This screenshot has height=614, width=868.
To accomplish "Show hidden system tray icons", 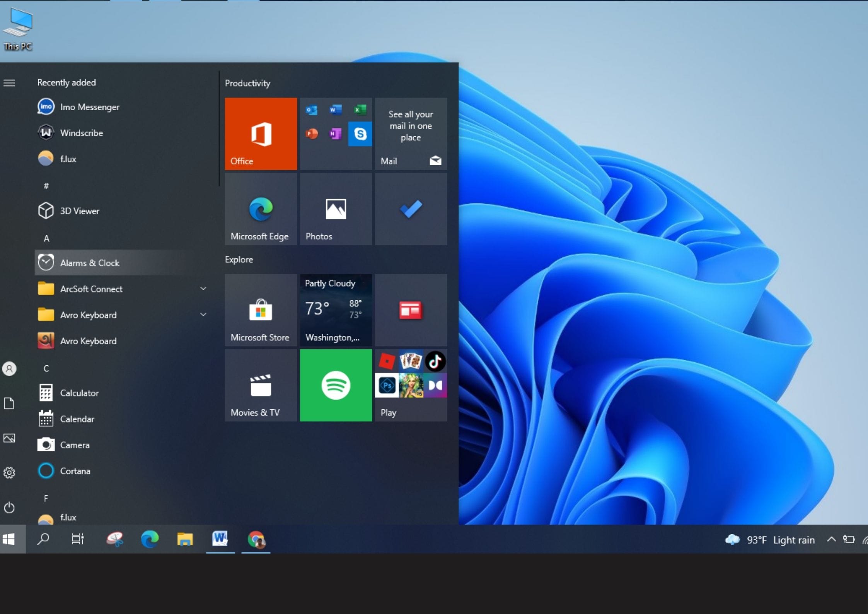I will click(831, 539).
